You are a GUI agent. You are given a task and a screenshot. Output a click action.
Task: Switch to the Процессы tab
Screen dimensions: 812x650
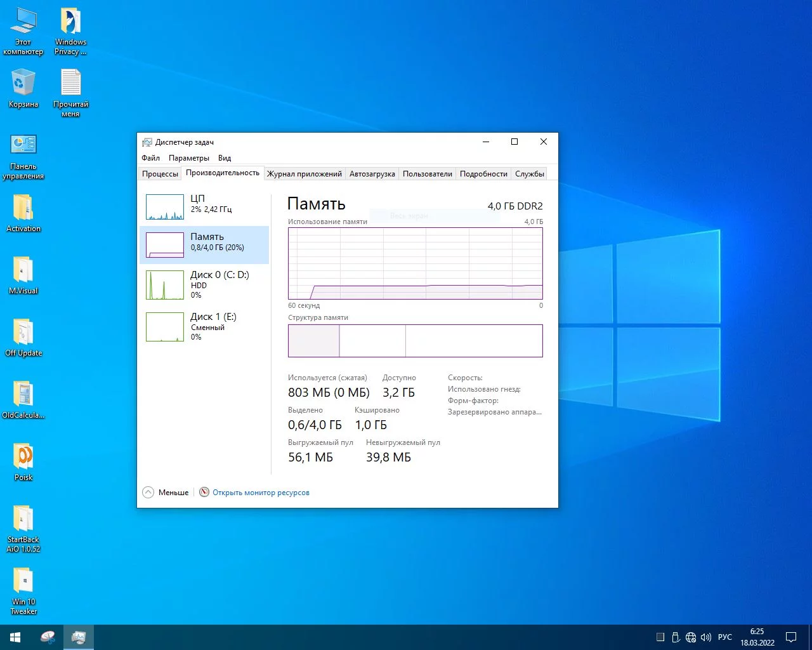coord(160,174)
